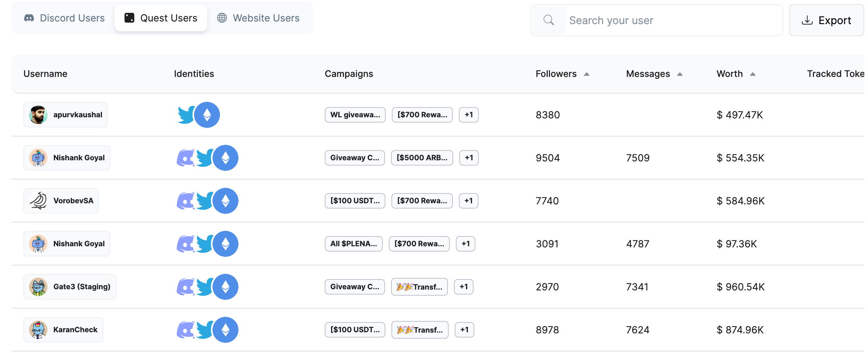Select messages value 7509
The image size is (868, 353).
tap(638, 158)
